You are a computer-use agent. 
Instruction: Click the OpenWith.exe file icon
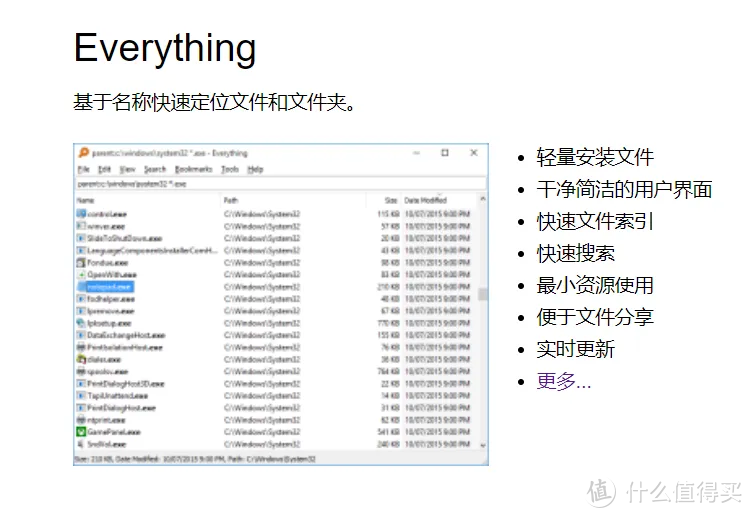click(81, 275)
